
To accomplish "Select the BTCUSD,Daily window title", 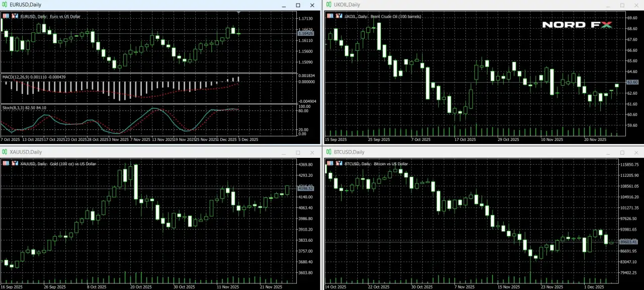I will tap(349, 152).
